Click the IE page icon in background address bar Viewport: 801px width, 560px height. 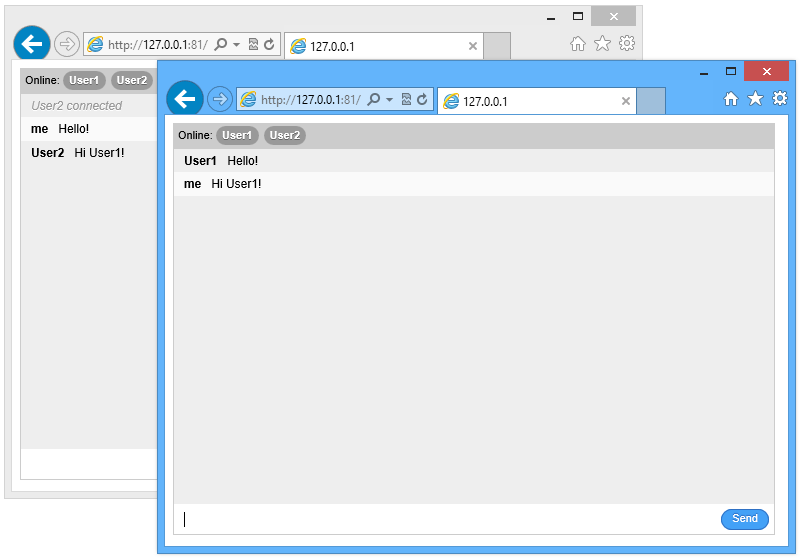(x=96, y=44)
